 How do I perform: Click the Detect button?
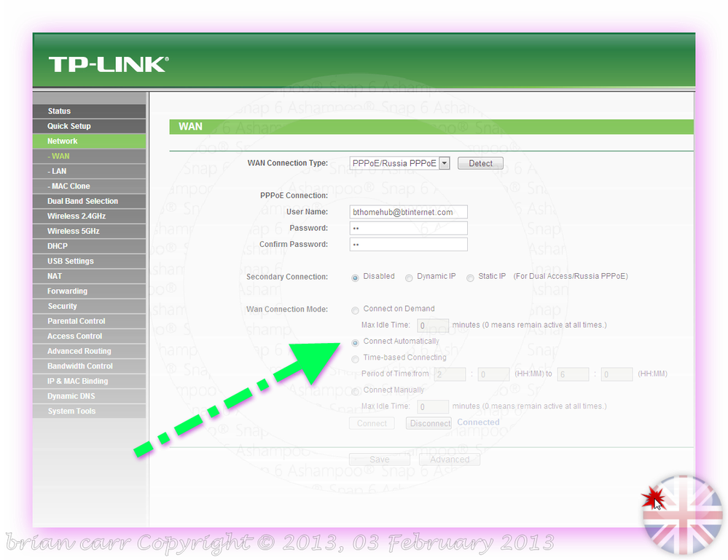(x=480, y=163)
